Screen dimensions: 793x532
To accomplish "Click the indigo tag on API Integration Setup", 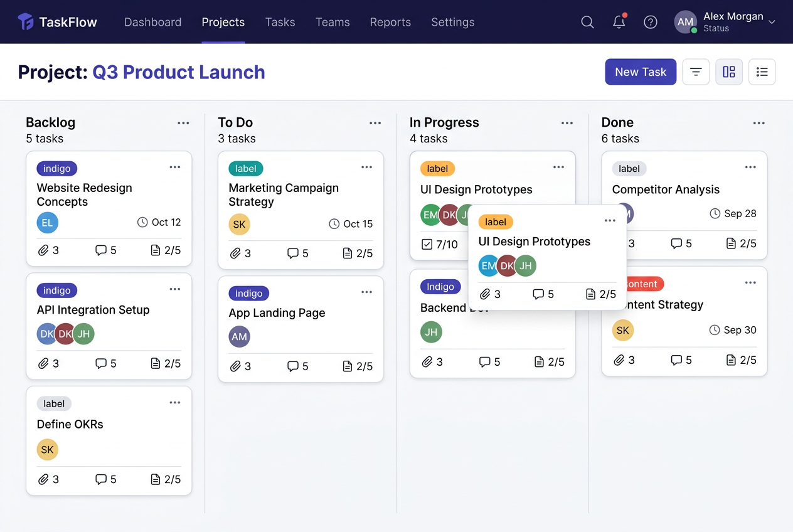I will click(x=57, y=290).
